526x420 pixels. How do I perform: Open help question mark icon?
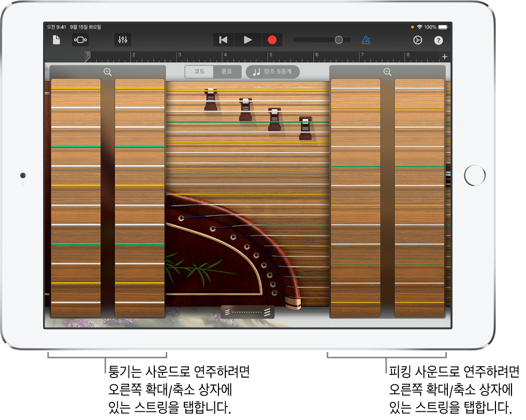point(439,40)
